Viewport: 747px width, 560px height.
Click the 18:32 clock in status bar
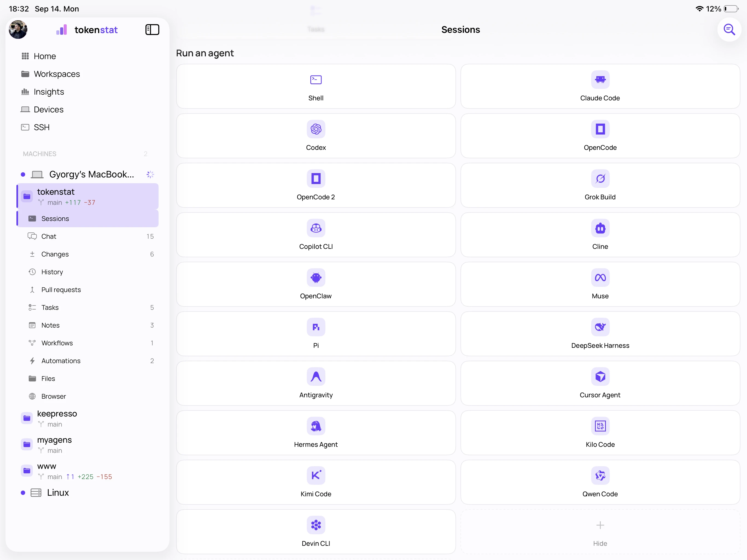[19, 9]
